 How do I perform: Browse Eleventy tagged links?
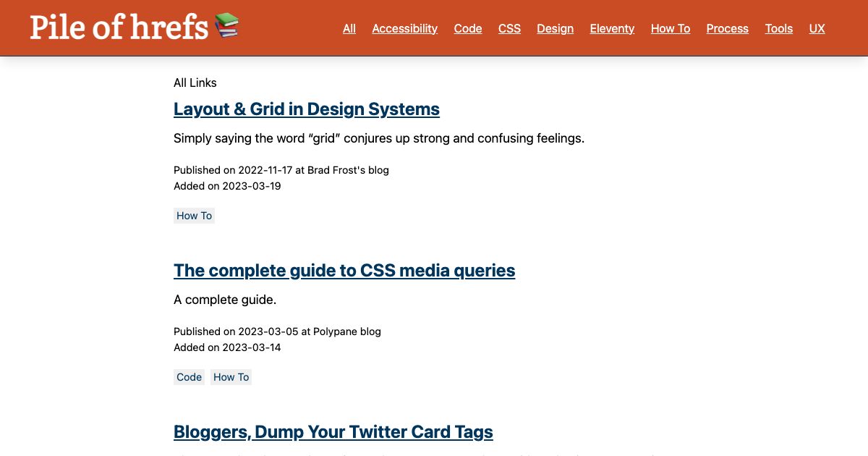click(x=612, y=28)
